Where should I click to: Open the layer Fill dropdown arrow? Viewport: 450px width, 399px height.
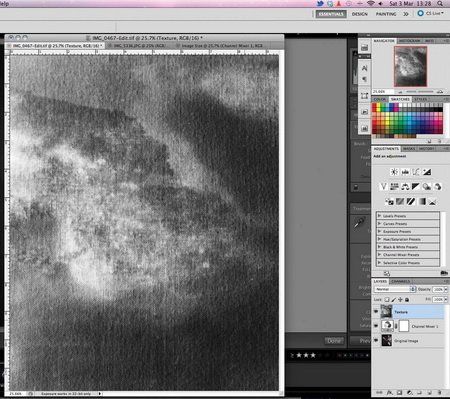pos(446,300)
